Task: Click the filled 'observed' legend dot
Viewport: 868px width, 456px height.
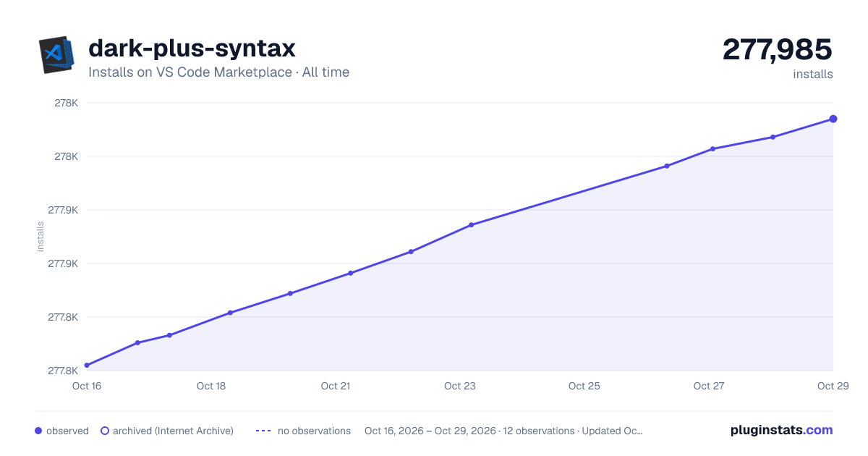Action: 38,431
